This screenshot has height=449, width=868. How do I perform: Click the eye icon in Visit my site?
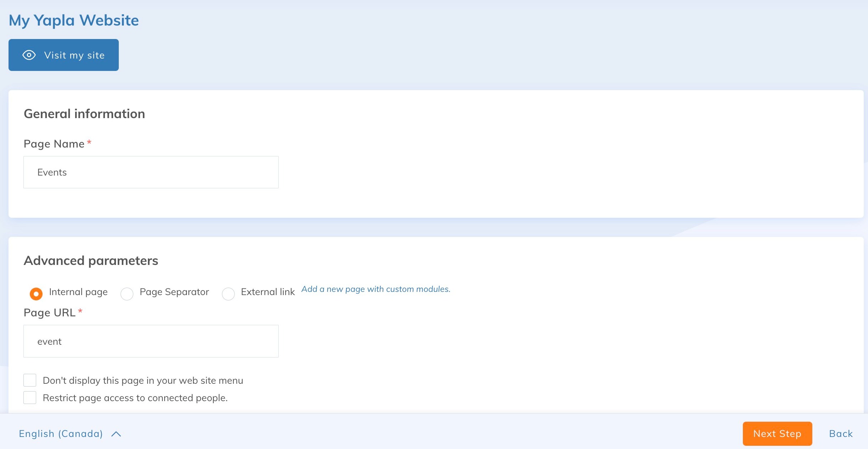[29, 55]
